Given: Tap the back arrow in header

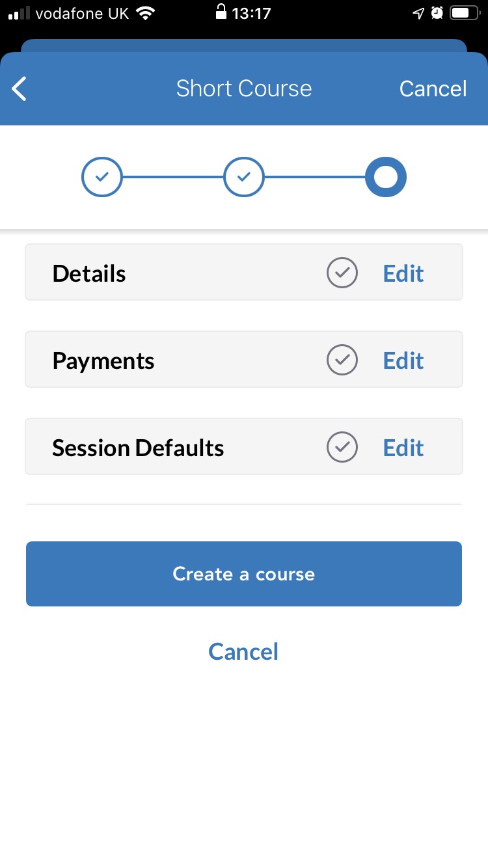Looking at the screenshot, I should 20,89.
